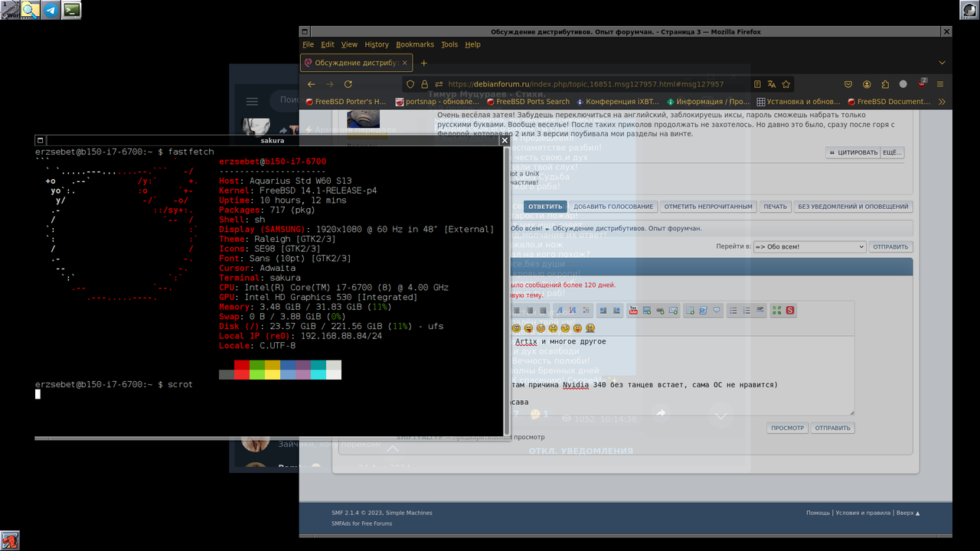This screenshot has height=551, width=980.
Task: Click the Firefox URL address field
Action: click(x=597, y=84)
